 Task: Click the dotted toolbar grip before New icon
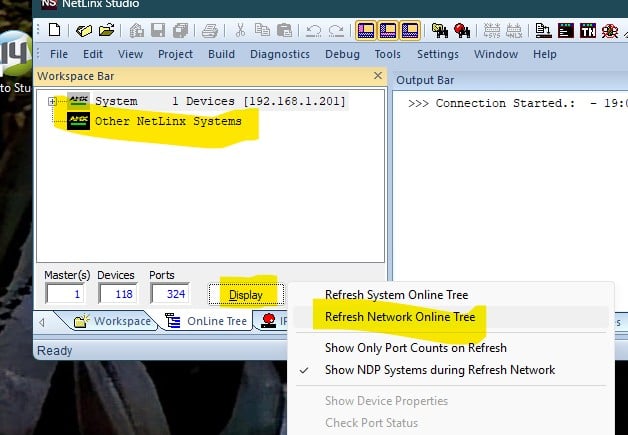(x=38, y=30)
